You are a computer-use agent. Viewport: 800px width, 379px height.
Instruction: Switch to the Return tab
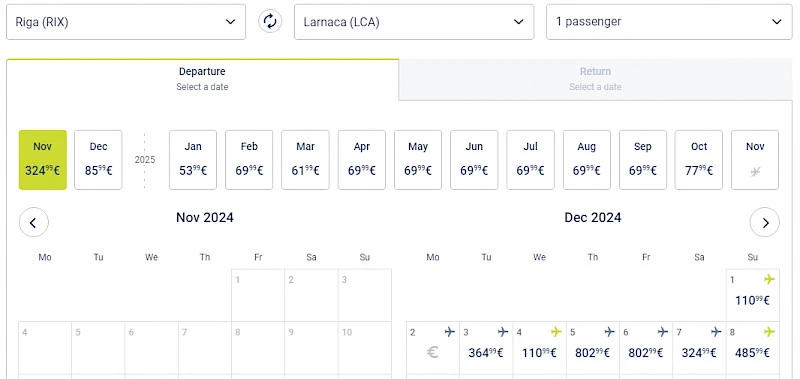tap(595, 79)
